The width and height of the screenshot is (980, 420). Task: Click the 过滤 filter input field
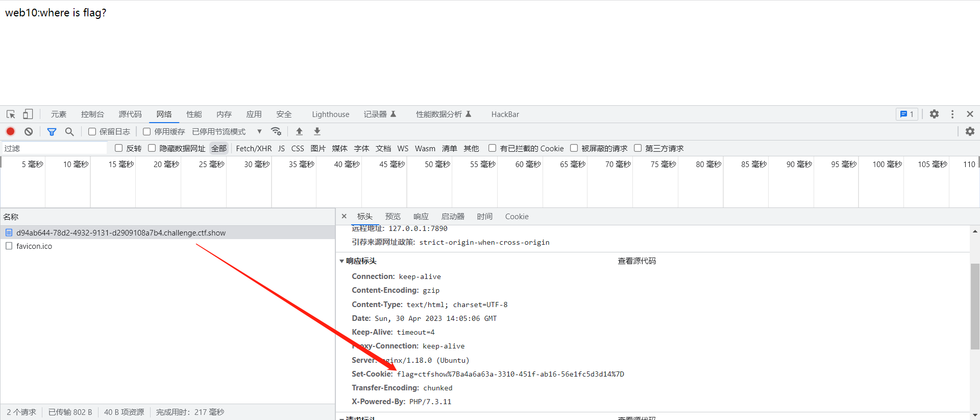[x=54, y=148]
